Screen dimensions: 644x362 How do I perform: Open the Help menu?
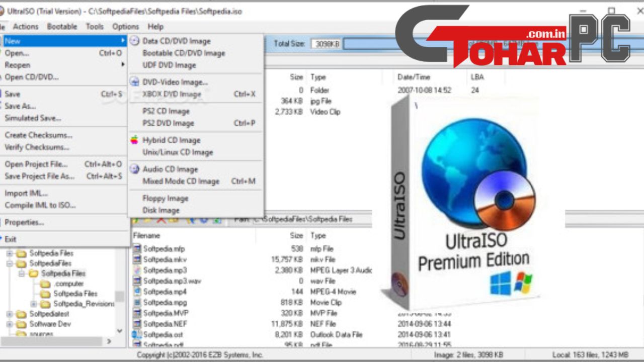pos(155,27)
